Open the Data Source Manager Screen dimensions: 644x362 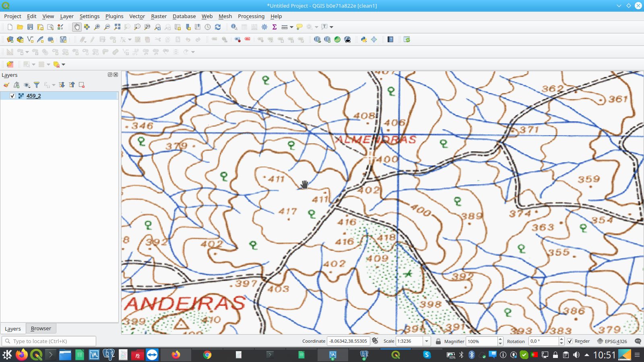10,39
